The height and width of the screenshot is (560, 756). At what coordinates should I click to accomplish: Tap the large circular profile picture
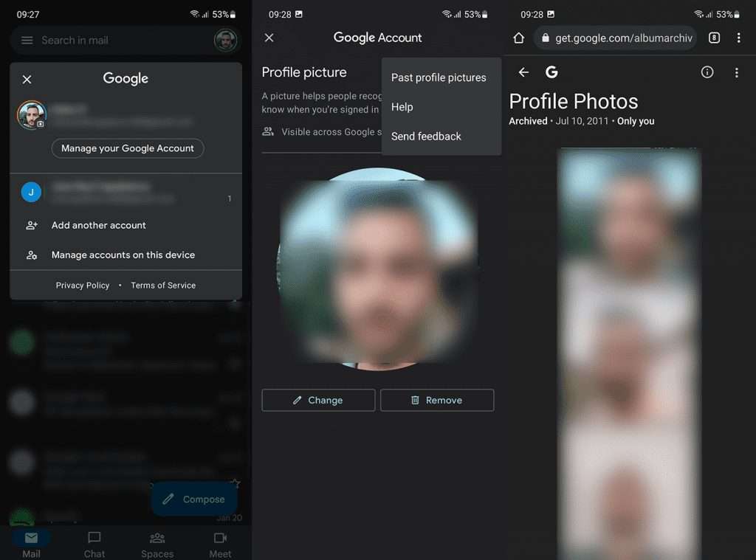(377, 269)
